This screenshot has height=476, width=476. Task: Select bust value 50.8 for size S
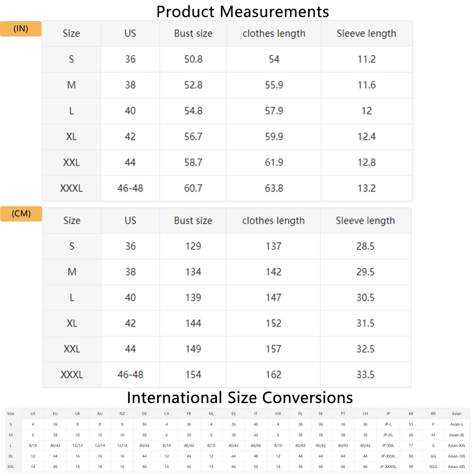pos(193,59)
